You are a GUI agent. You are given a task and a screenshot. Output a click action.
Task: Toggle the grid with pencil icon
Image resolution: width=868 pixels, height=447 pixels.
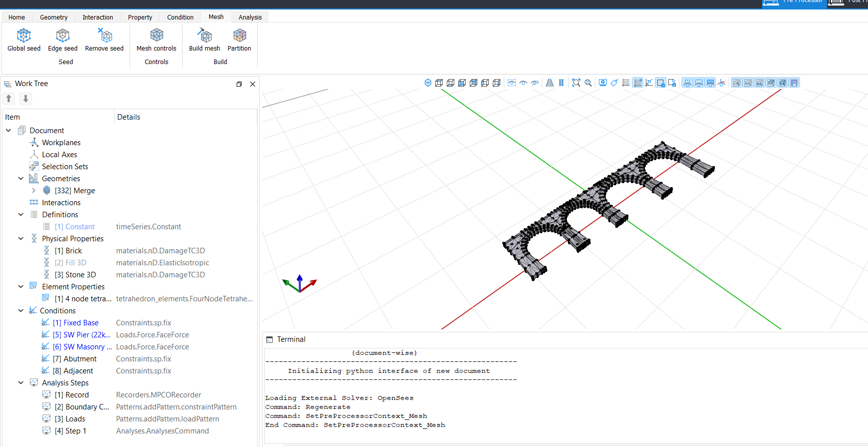tap(626, 83)
